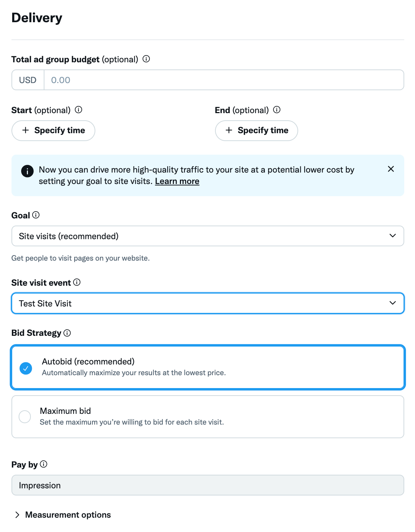
Task: Expand the Measurement options section
Action: click(67, 514)
